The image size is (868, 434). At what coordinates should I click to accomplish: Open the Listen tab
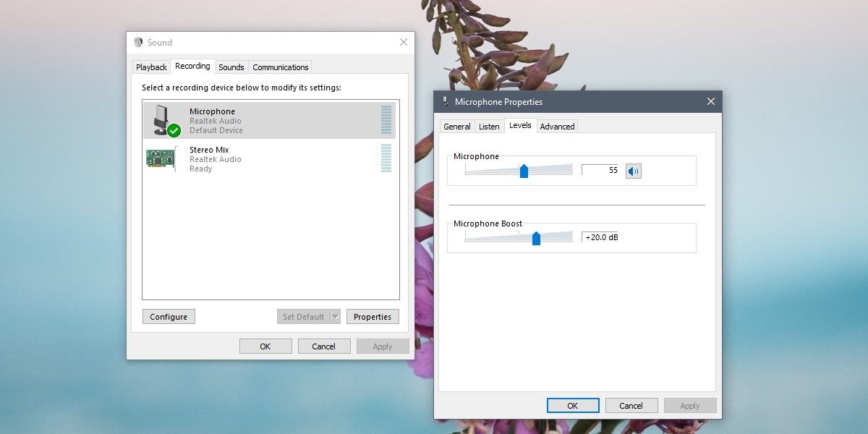pyautogui.click(x=490, y=127)
